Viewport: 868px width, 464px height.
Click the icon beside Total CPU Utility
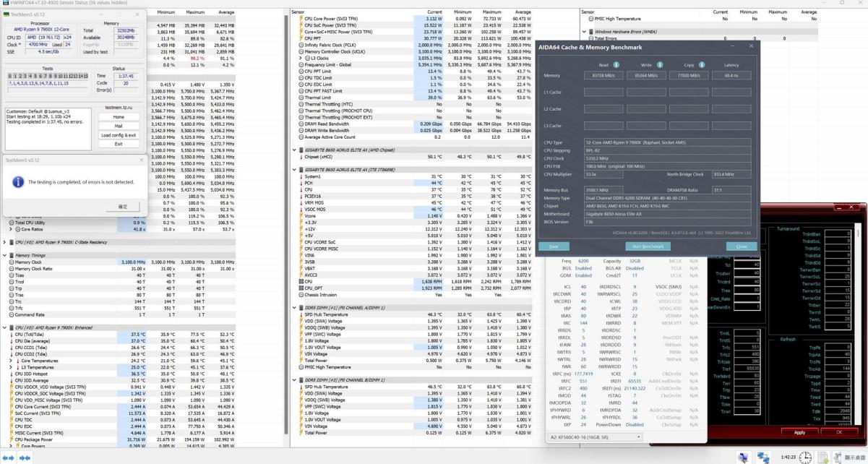[11, 223]
